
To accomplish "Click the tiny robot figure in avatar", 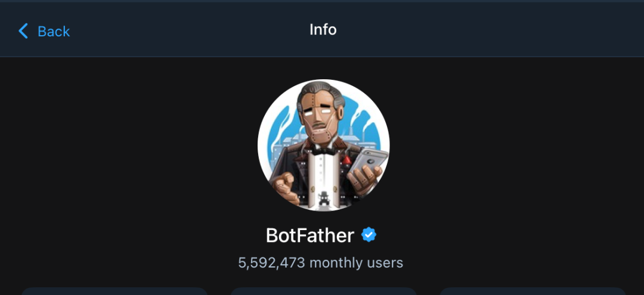I will 324,198.
